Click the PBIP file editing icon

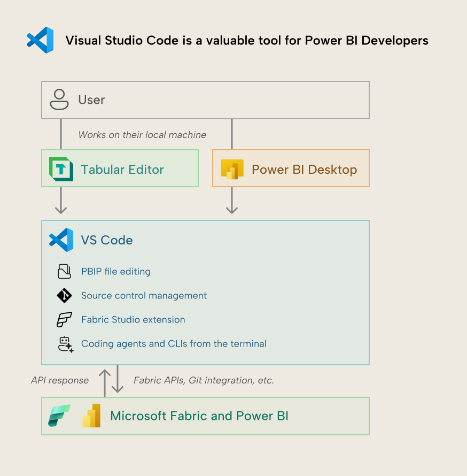pos(64,271)
